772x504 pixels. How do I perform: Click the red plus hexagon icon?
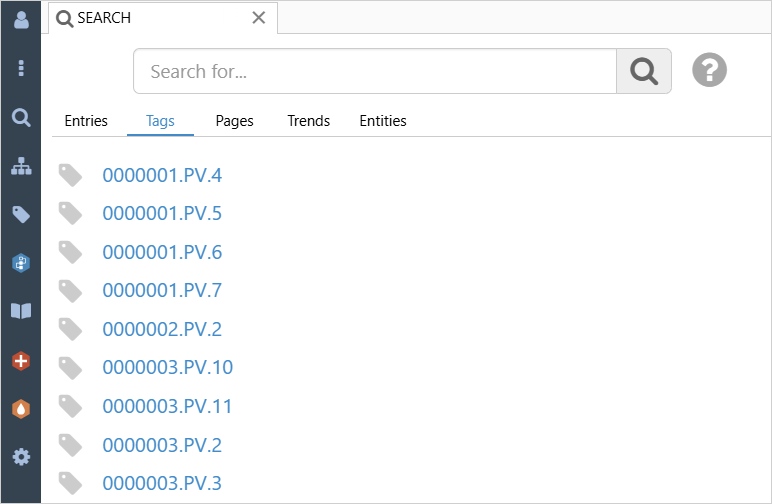pyautogui.click(x=21, y=361)
